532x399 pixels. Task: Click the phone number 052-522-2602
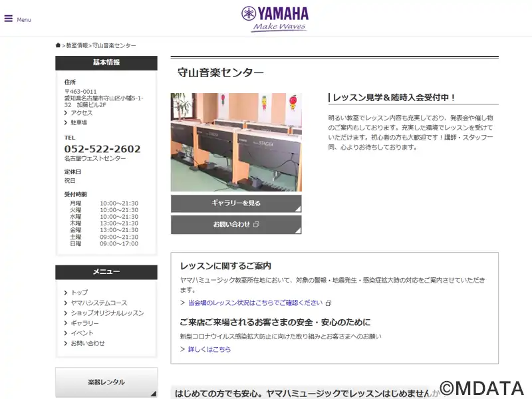pyautogui.click(x=102, y=149)
